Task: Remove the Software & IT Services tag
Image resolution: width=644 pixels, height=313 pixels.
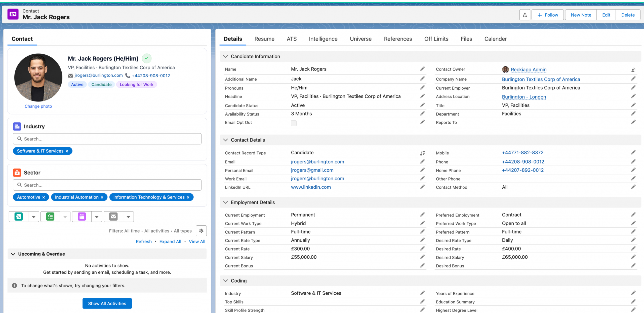Action: pyautogui.click(x=67, y=151)
